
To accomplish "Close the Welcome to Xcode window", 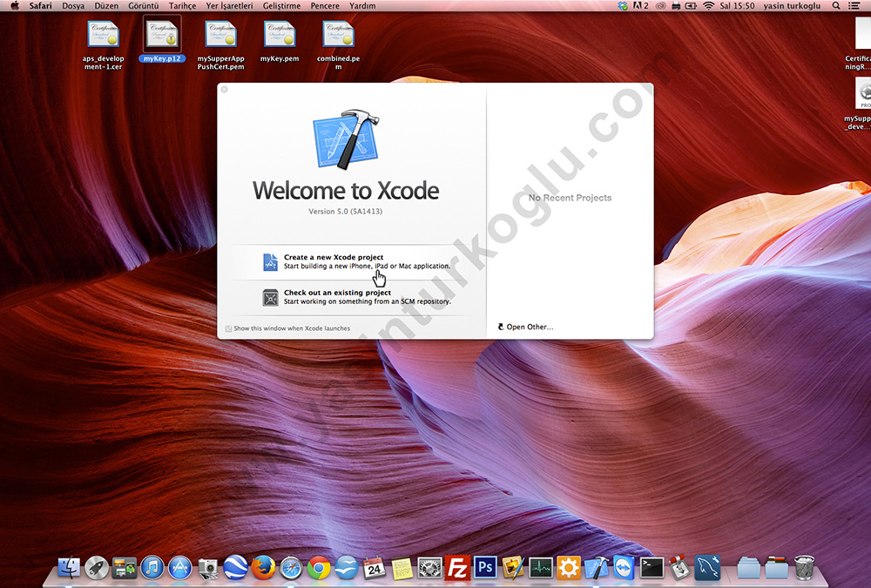I will [x=224, y=89].
